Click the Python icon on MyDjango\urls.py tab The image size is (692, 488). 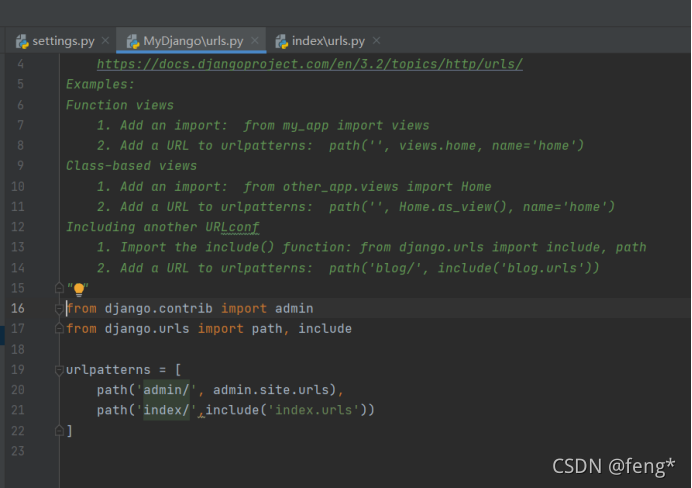click(132, 41)
